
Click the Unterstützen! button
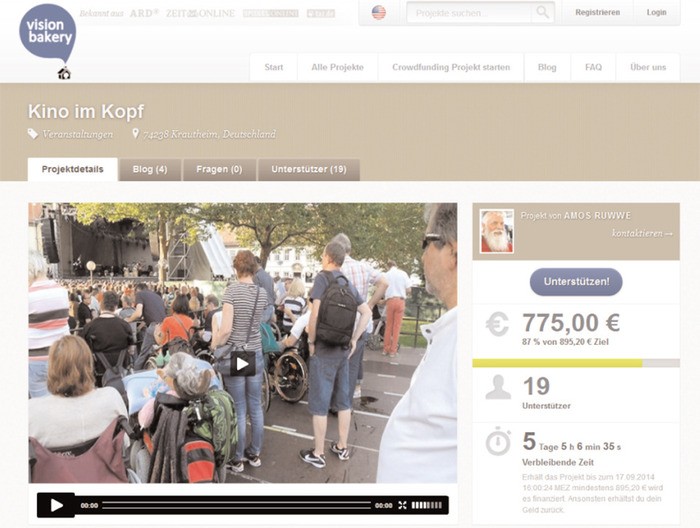576,282
